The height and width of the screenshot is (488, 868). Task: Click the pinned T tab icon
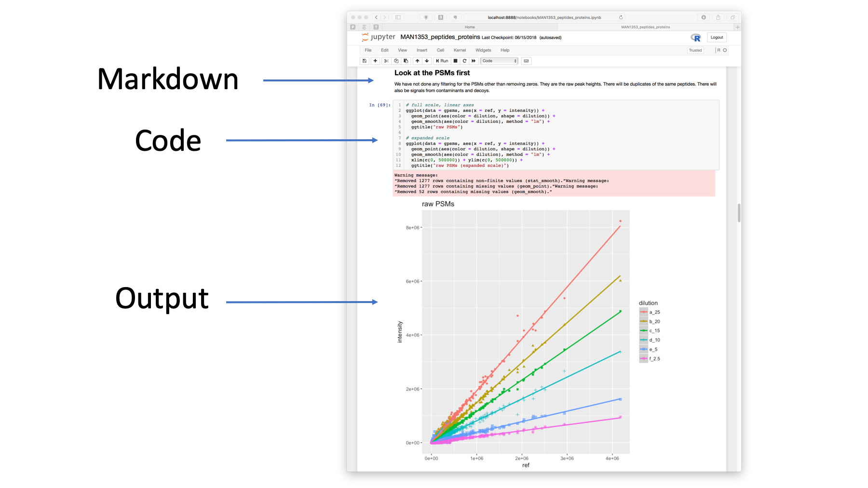pos(376,27)
